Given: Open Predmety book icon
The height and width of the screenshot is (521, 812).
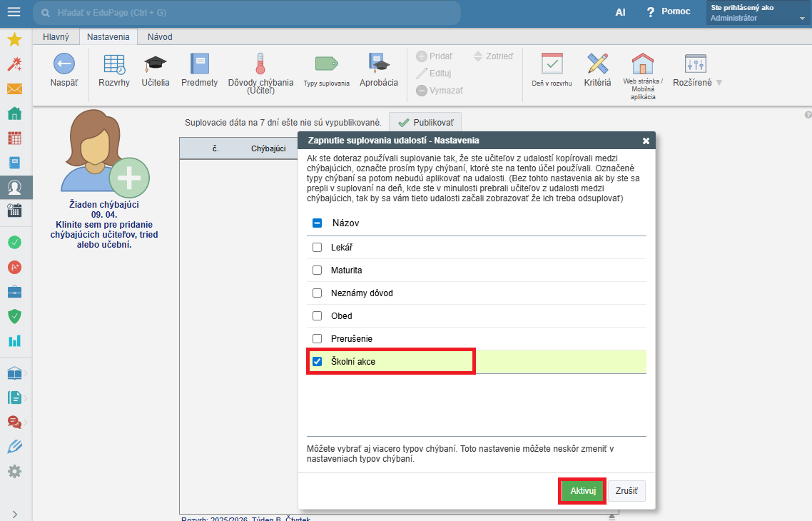Looking at the screenshot, I should (200, 64).
